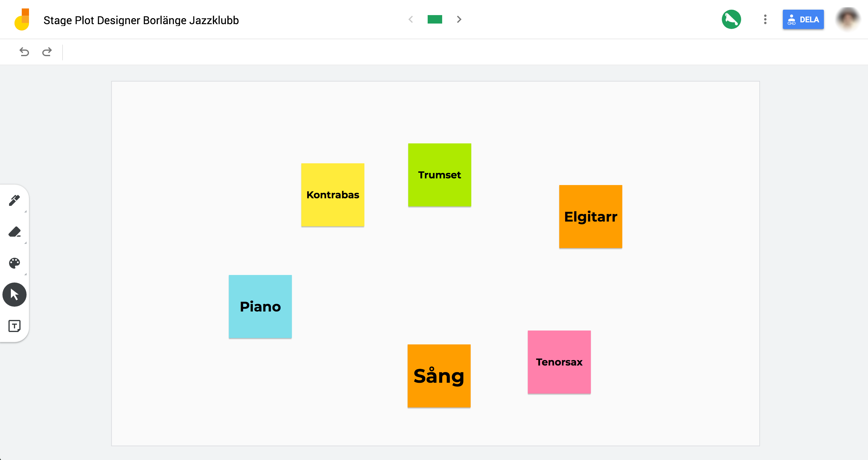Click the blue DELA share button
The height and width of the screenshot is (460, 868).
coord(803,20)
